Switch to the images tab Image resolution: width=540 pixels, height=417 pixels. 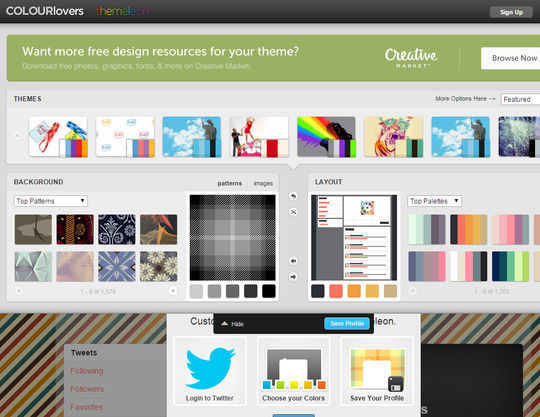tap(263, 183)
